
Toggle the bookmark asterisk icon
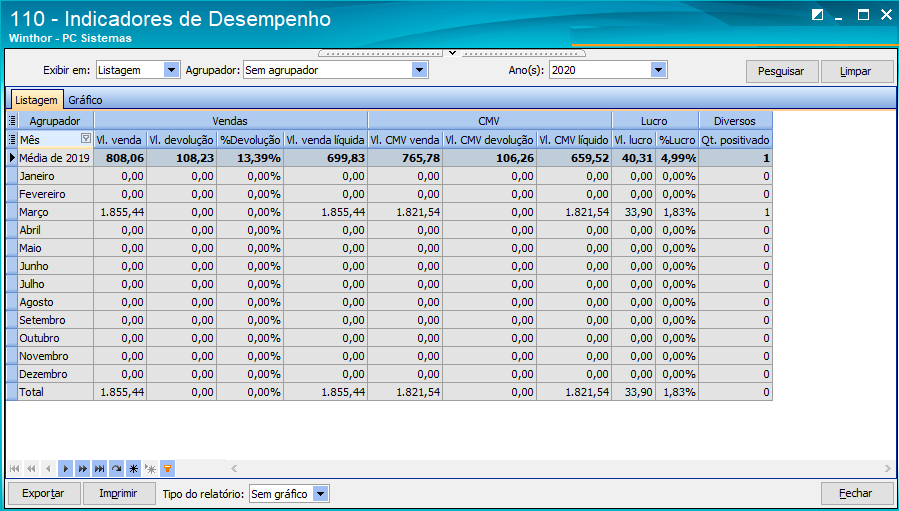coord(134,469)
